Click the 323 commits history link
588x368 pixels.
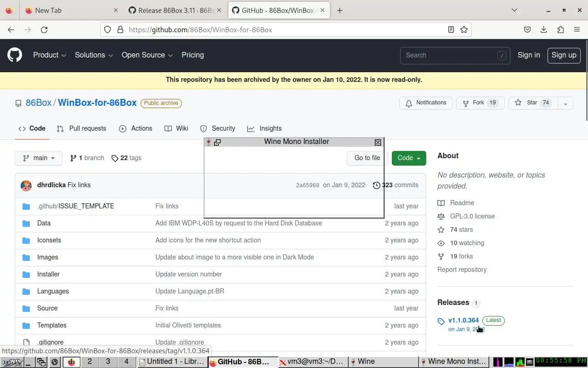396,185
